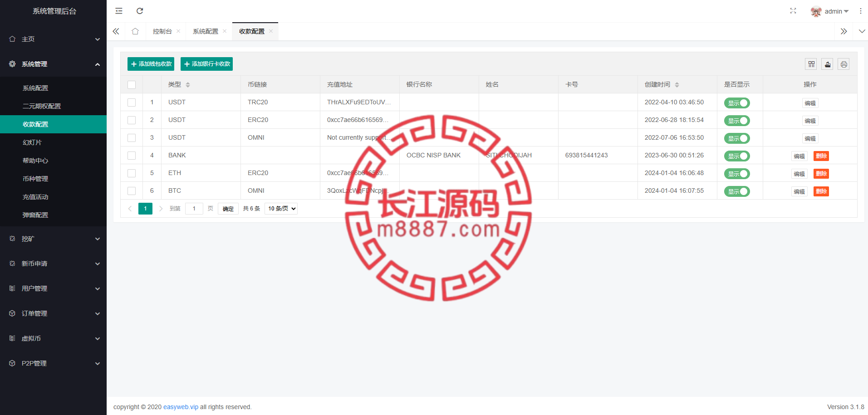This screenshot has width=868, height=415.
Task: Switch to the 控制台 tab
Action: (x=162, y=31)
